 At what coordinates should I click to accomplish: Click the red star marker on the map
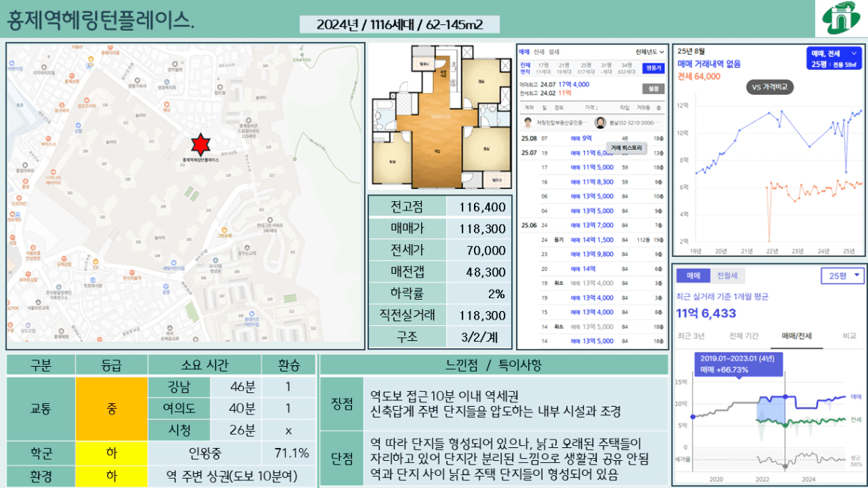point(201,146)
